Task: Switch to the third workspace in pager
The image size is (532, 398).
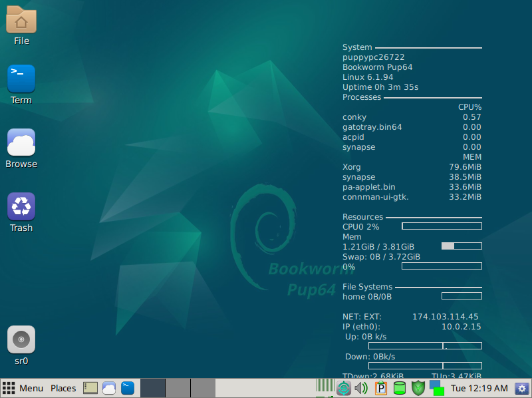Action: click(203, 388)
